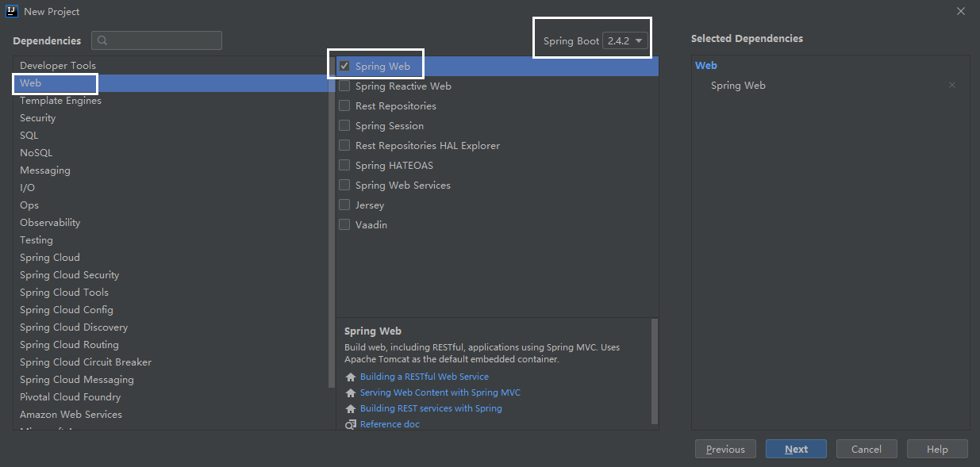Click the Next button
Viewport: 980px width, 467px height.
pyautogui.click(x=796, y=449)
